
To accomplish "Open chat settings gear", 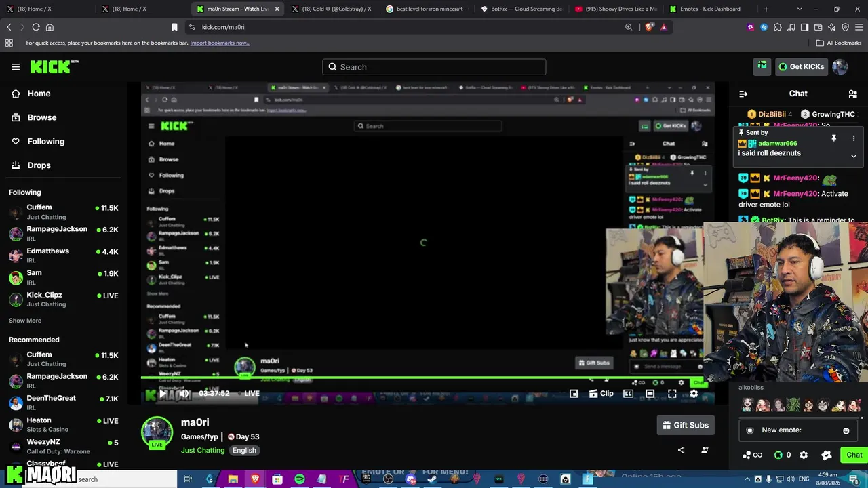I will (x=804, y=455).
